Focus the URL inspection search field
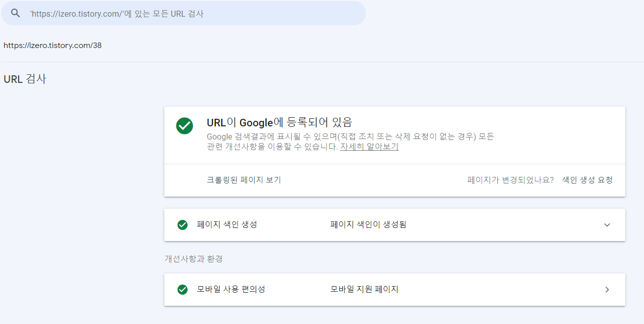Image resolution: width=644 pixels, height=324 pixels. 183,13
